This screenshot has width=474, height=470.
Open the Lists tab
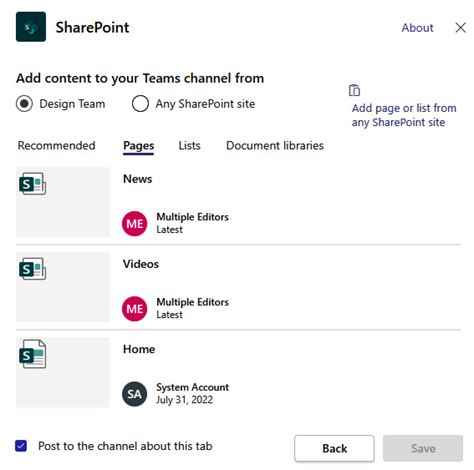[189, 146]
